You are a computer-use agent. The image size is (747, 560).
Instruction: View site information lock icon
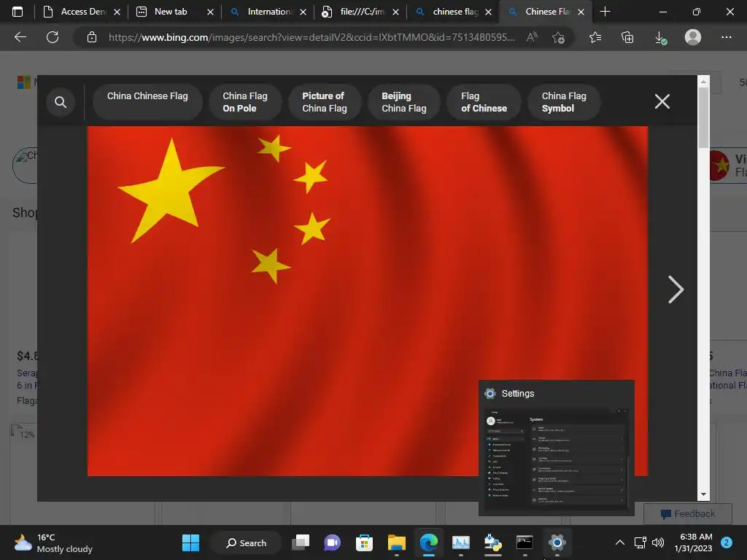point(92,37)
